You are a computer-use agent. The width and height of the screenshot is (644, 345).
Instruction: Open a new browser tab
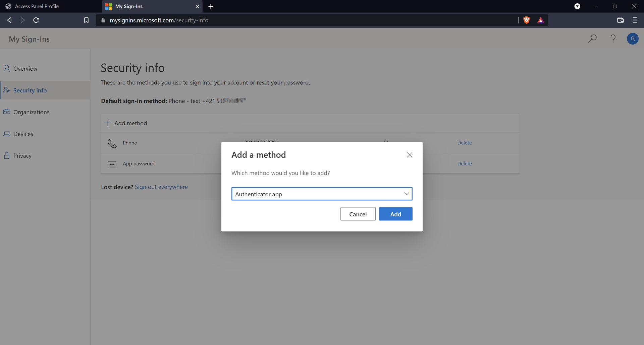[211, 6]
